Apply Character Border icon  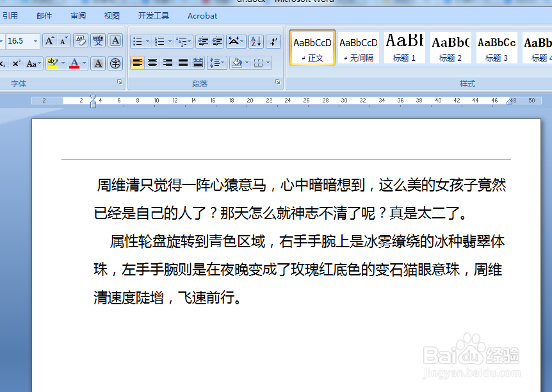[x=115, y=41]
